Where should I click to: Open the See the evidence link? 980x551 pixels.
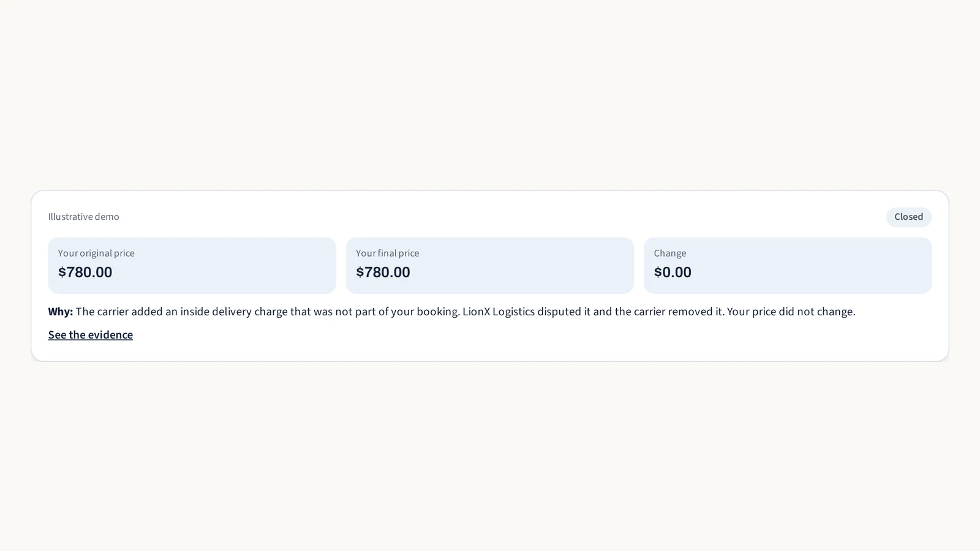click(90, 335)
